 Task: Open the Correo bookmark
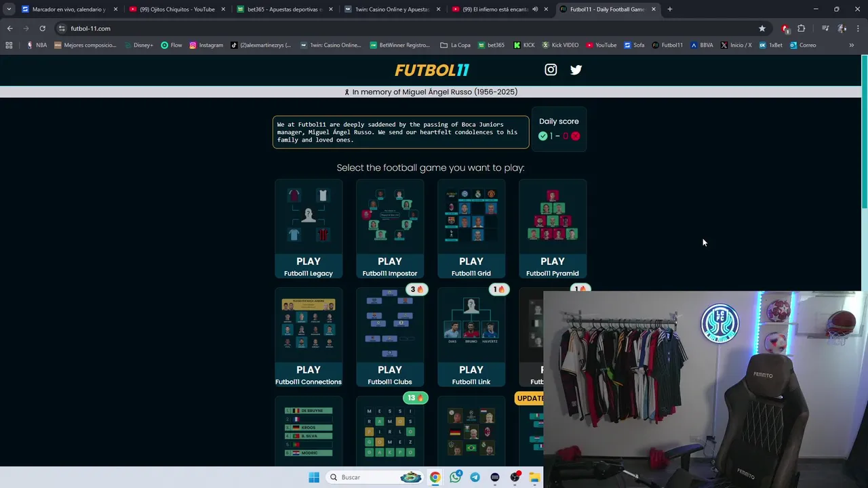click(803, 45)
